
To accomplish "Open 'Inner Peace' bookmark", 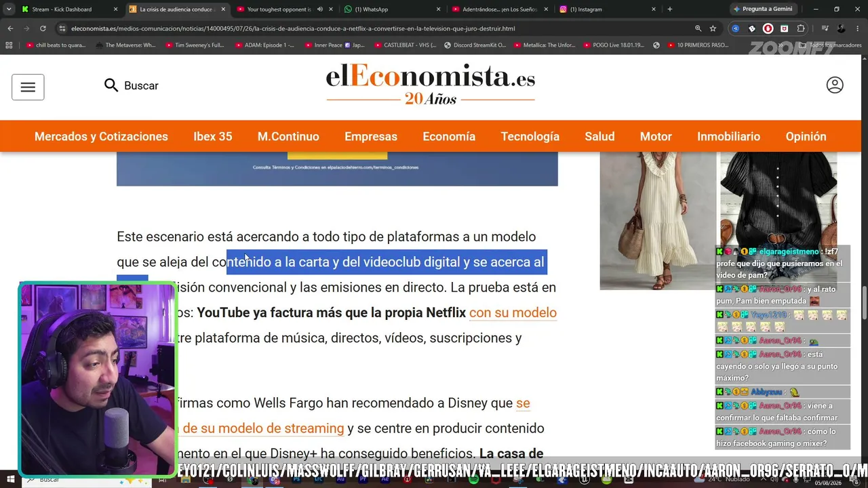I will coord(334,45).
